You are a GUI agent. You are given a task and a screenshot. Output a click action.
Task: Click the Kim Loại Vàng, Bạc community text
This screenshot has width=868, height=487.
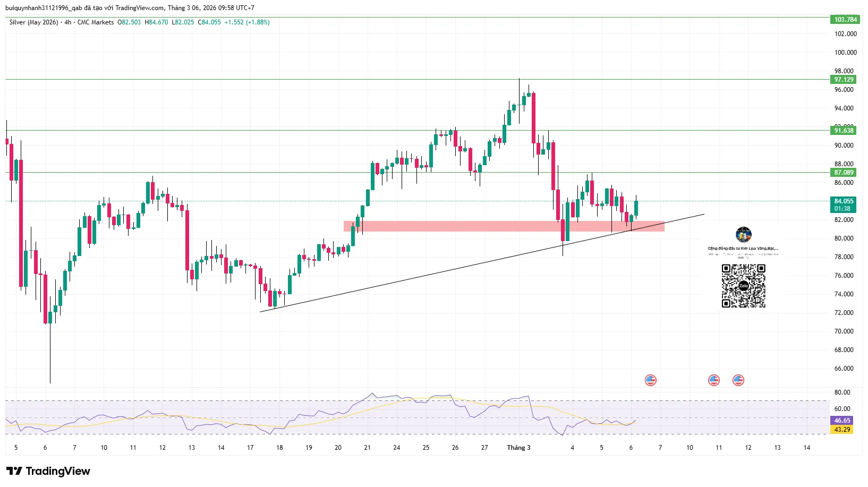pyautogui.click(x=743, y=248)
